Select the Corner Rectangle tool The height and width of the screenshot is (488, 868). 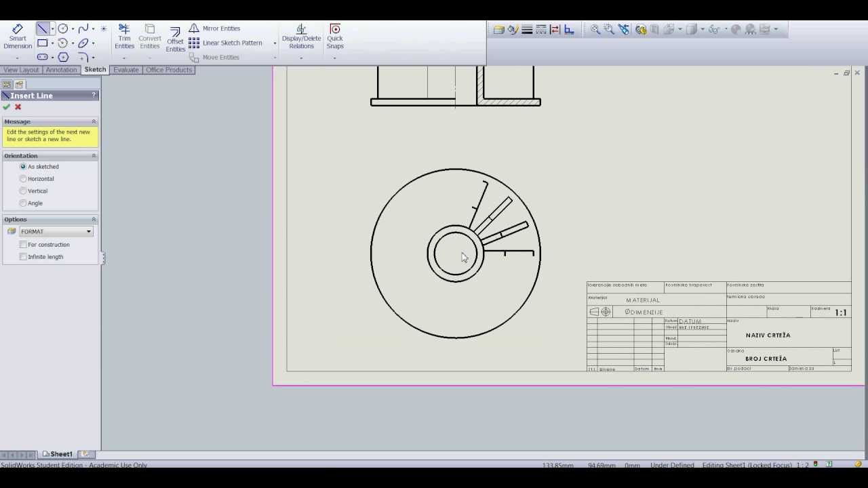(42, 43)
